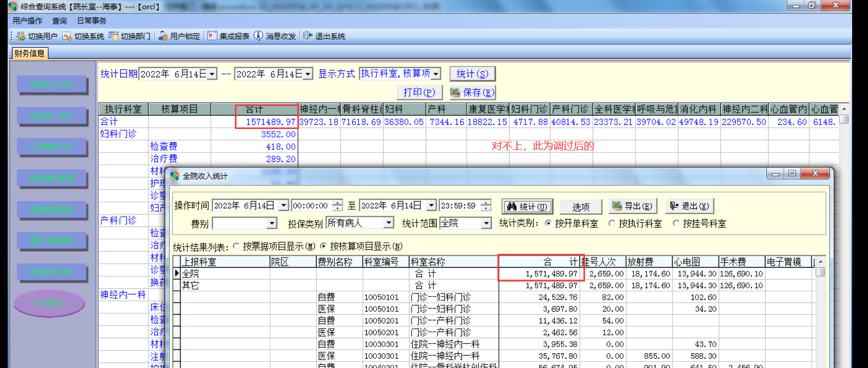Image resolution: width=868 pixels, height=368 pixels.
Task: Expand the 投保类别 所有病人 dropdown
Action: click(x=388, y=223)
